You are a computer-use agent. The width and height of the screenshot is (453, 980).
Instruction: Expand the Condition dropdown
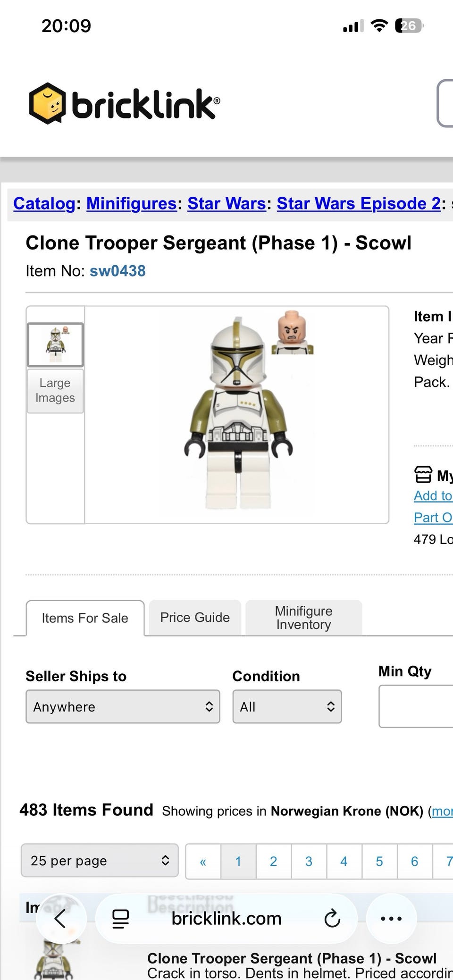287,706
